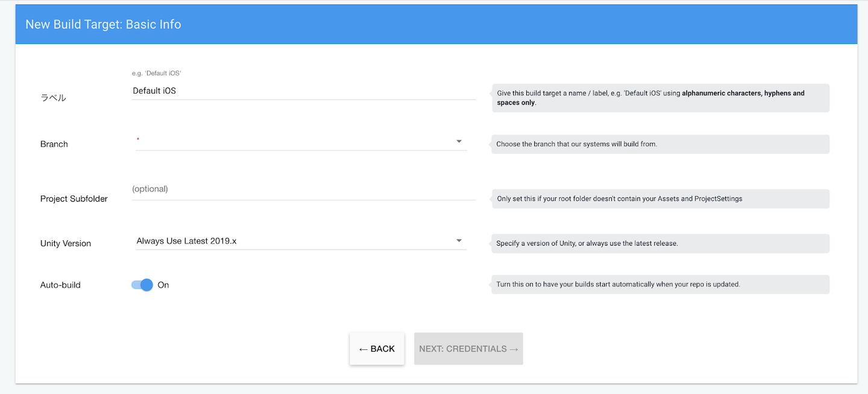Click the 'Unity Version' field label
Viewport: 868px width, 394px height.
coord(66,244)
